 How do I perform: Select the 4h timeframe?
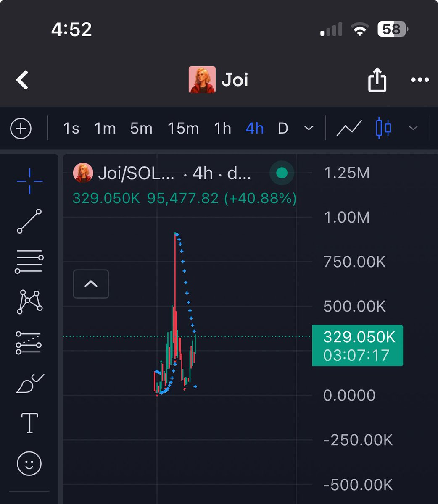[x=255, y=128]
